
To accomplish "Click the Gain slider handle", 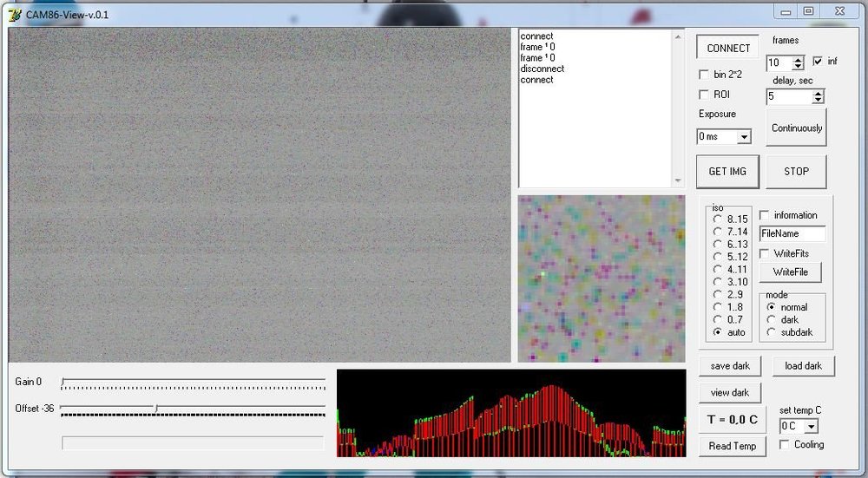I will point(63,382).
